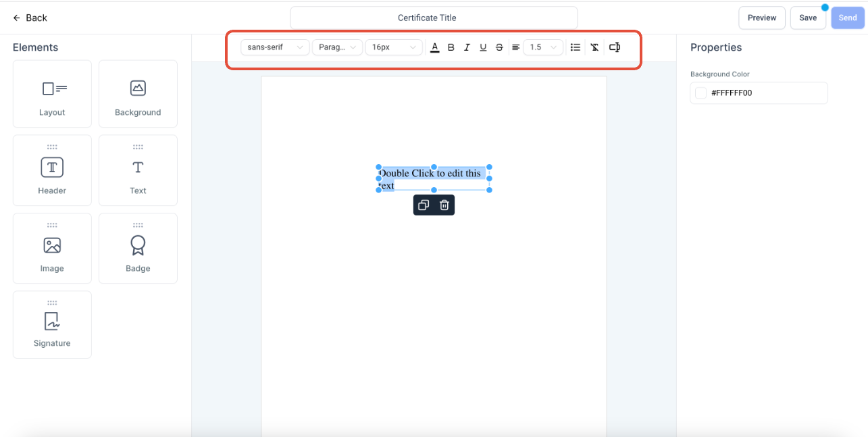Toggle bold text formatting
The image size is (868, 437).
(x=451, y=47)
